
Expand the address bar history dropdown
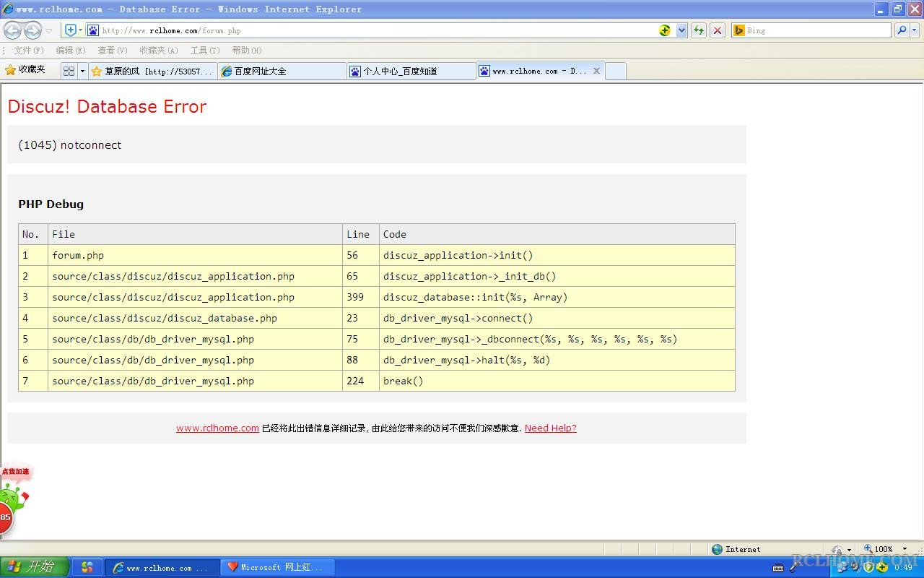point(681,30)
